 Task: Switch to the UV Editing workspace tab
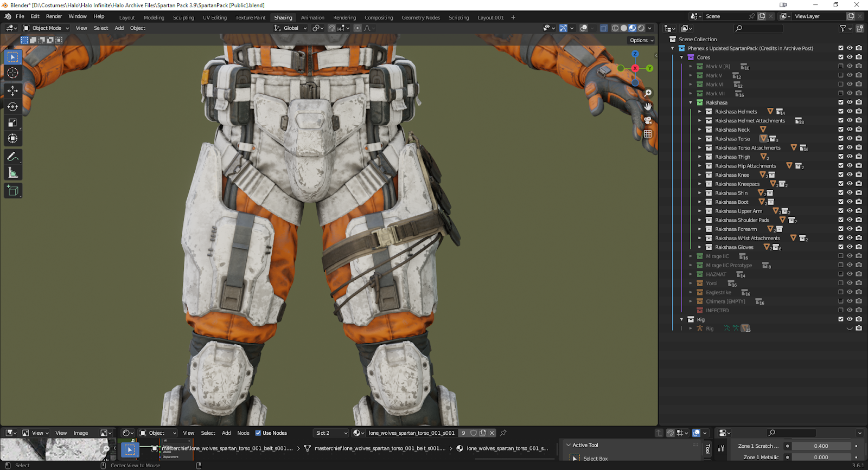[214, 18]
